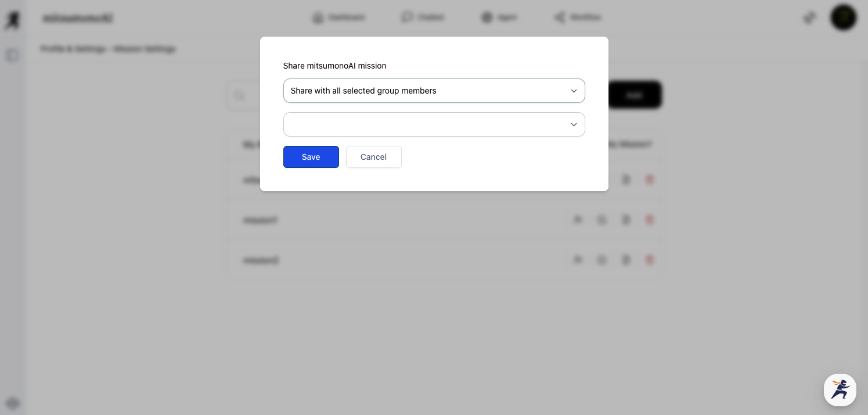Click the user profile avatar
This screenshot has height=415, width=868.
(843, 17)
